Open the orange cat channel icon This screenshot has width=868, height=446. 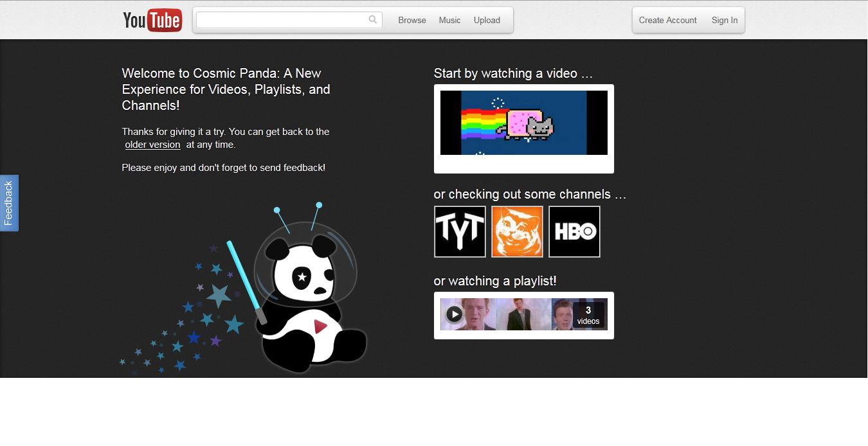pyautogui.click(x=517, y=231)
